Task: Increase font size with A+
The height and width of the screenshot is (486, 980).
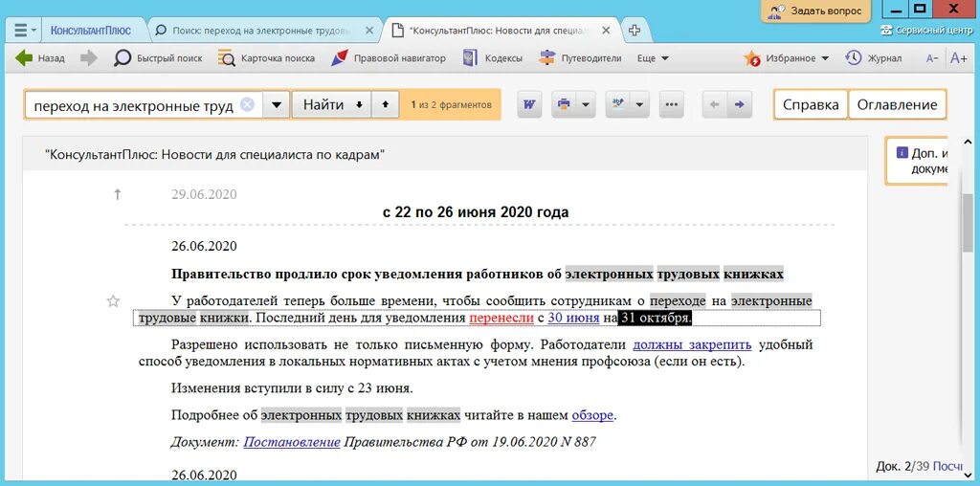Action: pos(959,58)
